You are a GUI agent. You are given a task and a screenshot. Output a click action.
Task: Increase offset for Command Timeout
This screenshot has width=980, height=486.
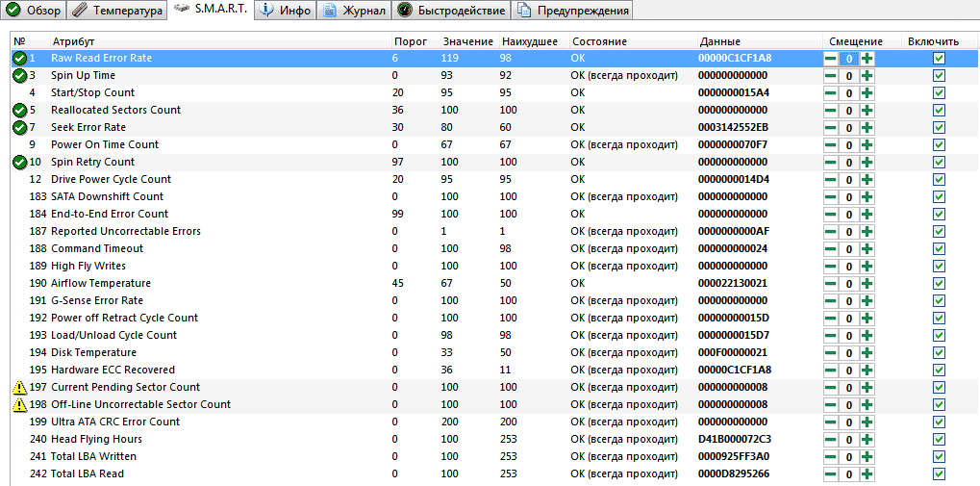pyautogui.click(x=867, y=249)
